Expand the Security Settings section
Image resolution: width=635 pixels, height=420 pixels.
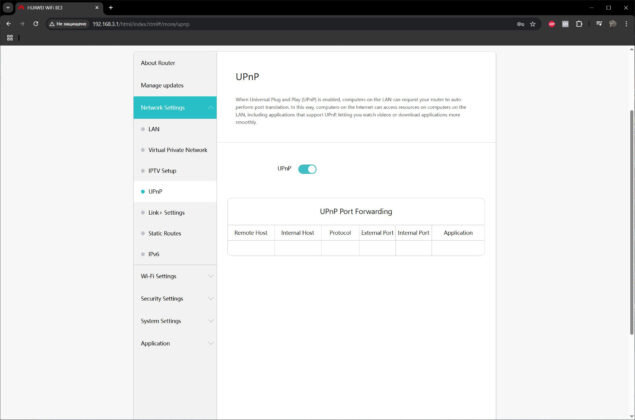(175, 298)
